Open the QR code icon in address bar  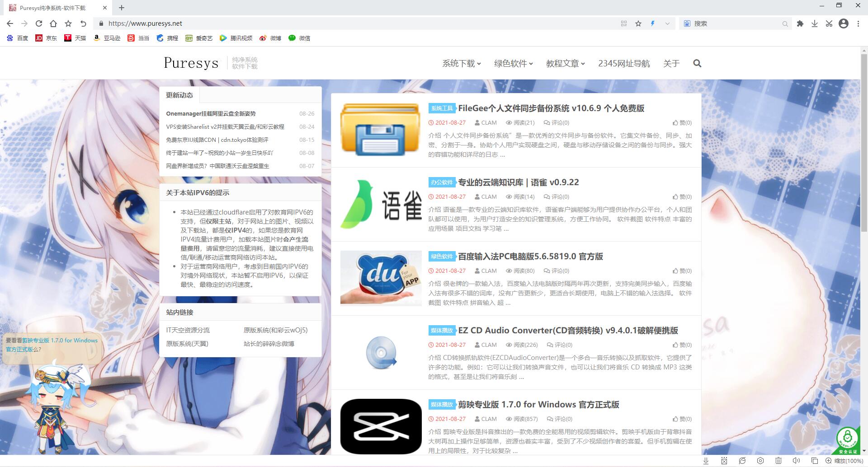click(624, 23)
